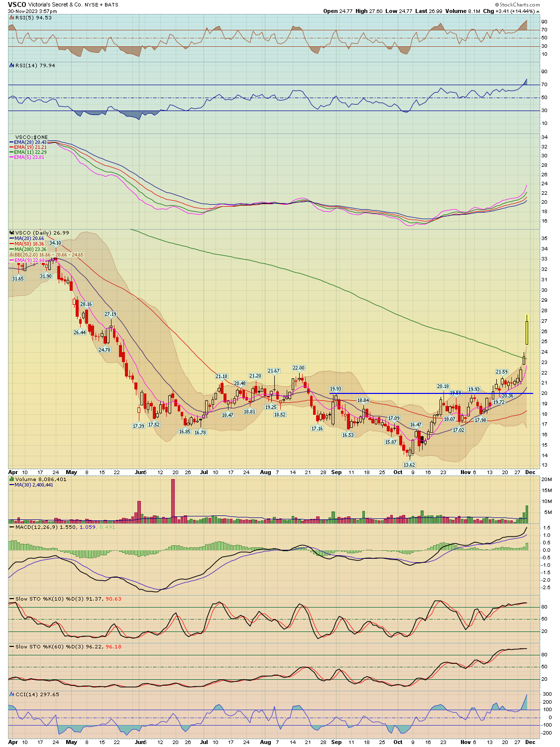Click the CCI(14) legend icon
The width and height of the screenshot is (560, 747).
pyautogui.click(x=12, y=694)
